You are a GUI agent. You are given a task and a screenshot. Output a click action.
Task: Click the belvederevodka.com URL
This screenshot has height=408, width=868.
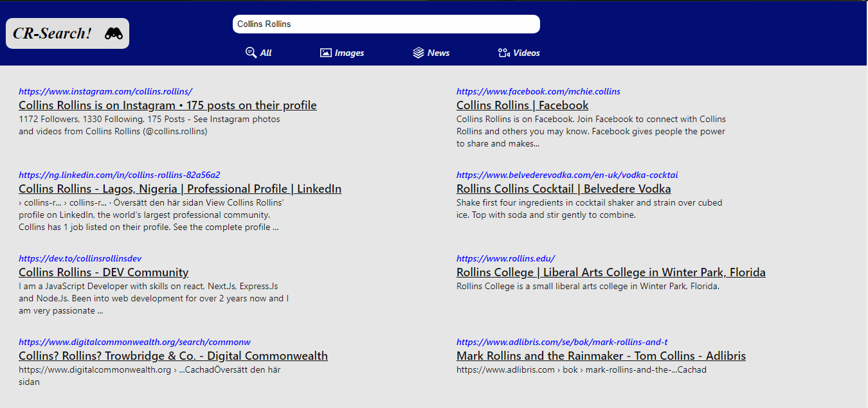[567, 175]
